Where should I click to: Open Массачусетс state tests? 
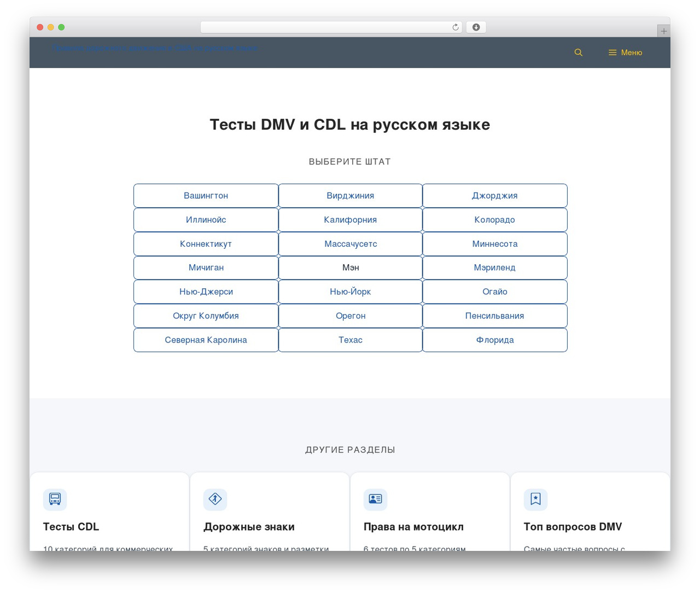click(351, 244)
